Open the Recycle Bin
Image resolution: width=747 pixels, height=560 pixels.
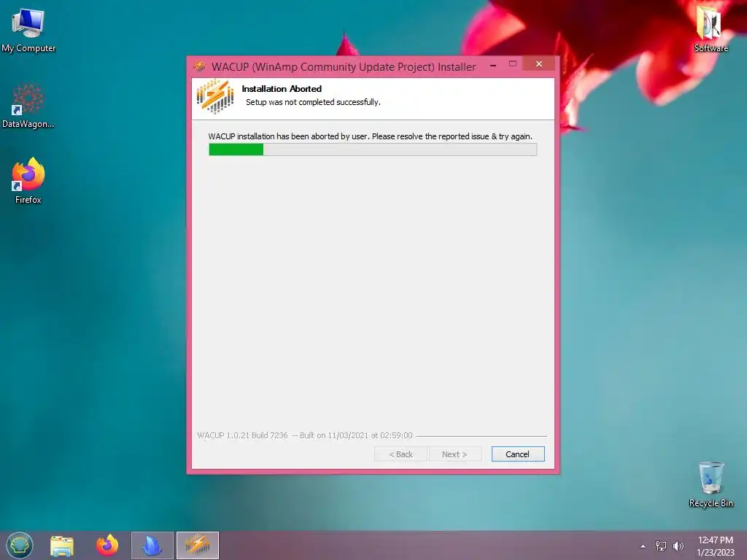[x=711, y=484]
